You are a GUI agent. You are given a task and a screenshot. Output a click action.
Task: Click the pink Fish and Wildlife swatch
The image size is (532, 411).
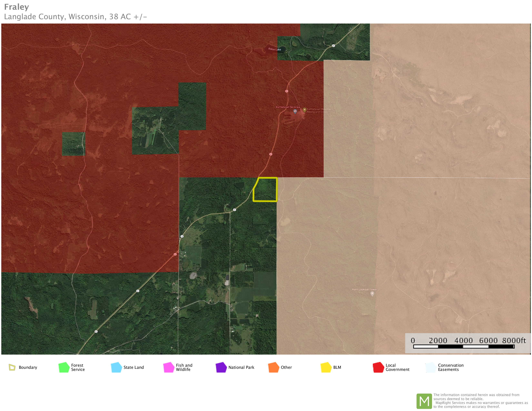click(x=169, y=367)
